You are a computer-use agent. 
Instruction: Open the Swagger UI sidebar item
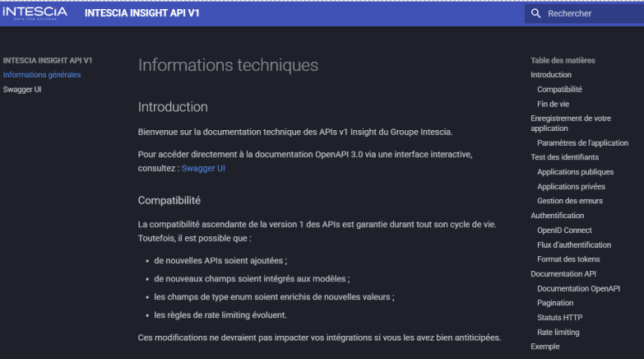(22, 90)
